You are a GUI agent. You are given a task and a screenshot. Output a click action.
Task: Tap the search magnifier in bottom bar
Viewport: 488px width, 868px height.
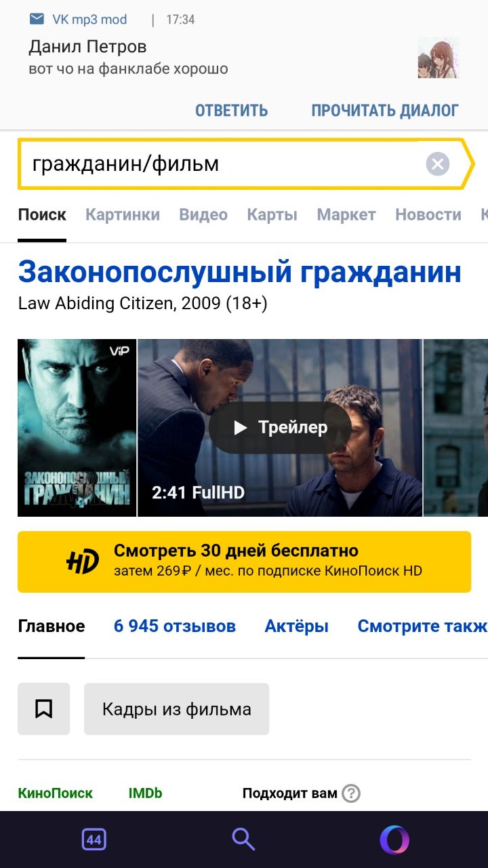[x=243, y=840]
